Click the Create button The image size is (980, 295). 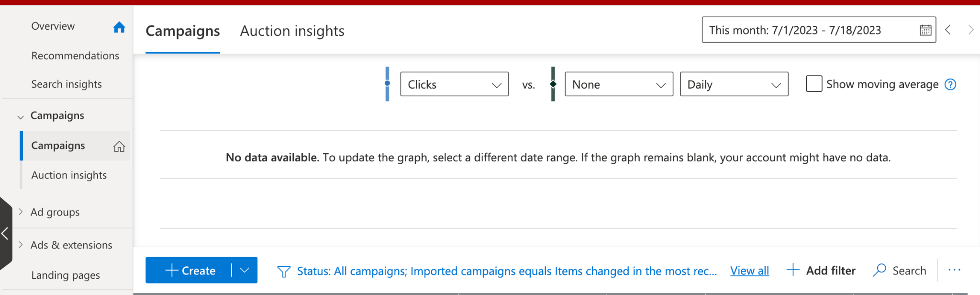pyautogui.click(x=190, y=271)
